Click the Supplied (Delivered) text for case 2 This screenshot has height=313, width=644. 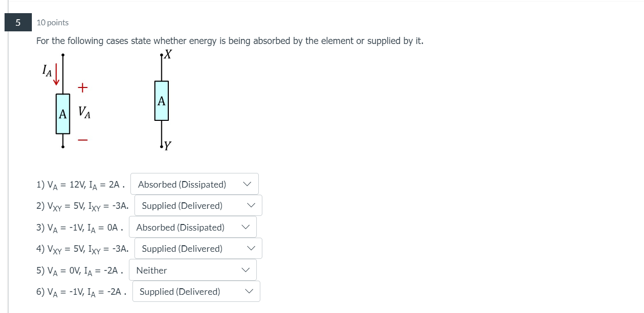(182, 205)
